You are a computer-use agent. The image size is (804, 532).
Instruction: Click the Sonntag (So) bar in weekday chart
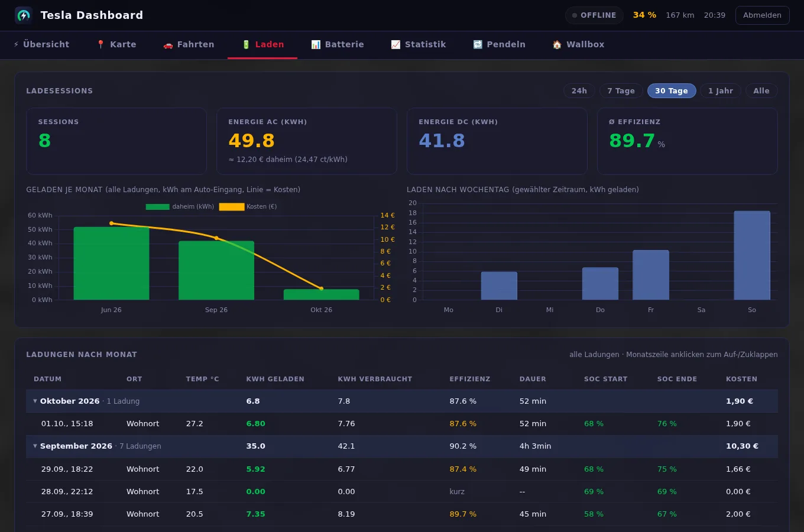(752, 255)
